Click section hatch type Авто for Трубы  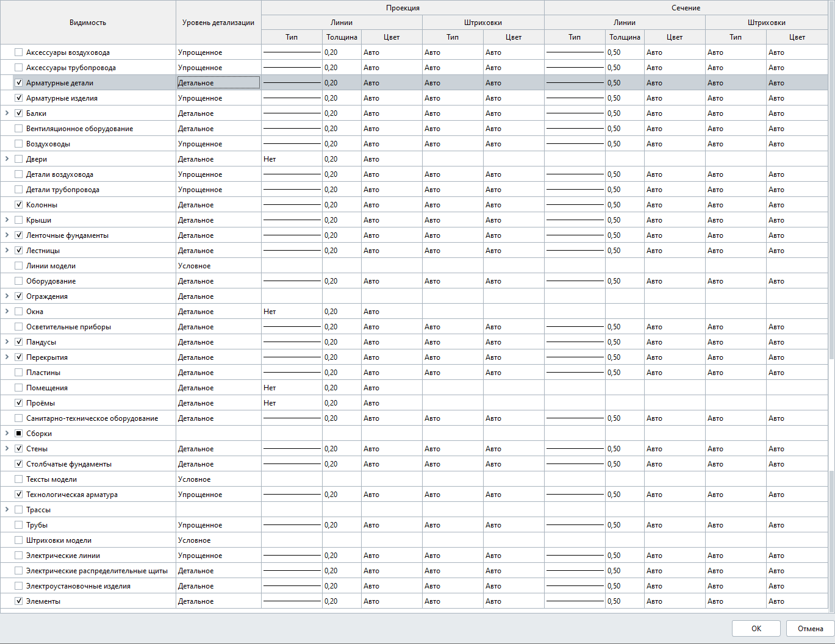pyautogui.click(x=736, y=525)
